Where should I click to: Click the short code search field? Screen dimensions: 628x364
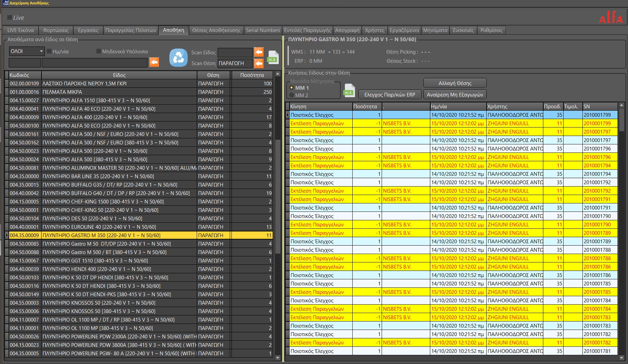[x=25, y=63]
